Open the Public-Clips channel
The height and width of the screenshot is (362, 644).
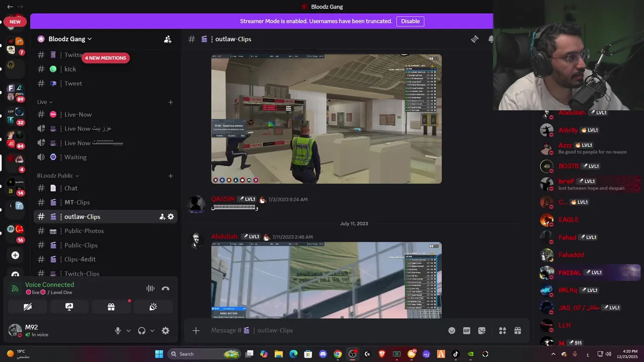pos(106,245)
